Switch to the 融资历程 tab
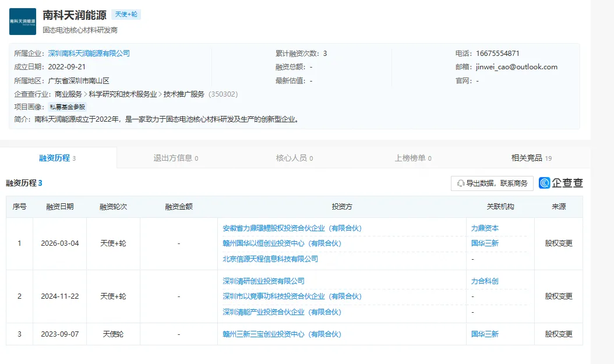This screenshot has height=364, width=614. pyautogui.click(x=57, y=158)
